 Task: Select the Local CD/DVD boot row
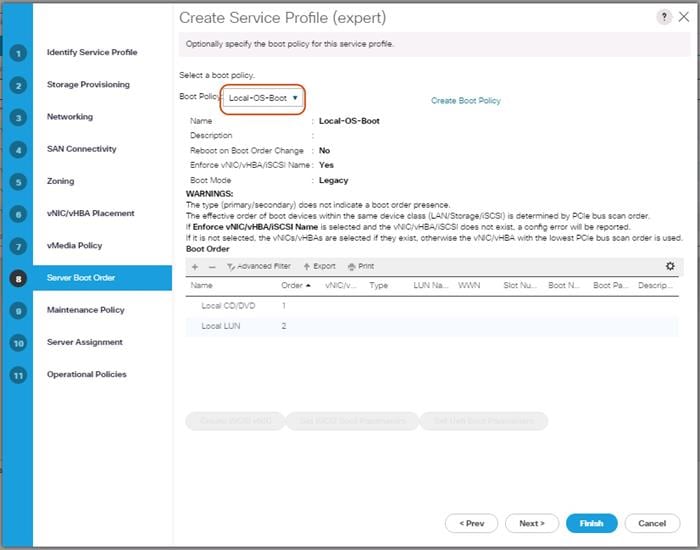[x=228, y=306]
